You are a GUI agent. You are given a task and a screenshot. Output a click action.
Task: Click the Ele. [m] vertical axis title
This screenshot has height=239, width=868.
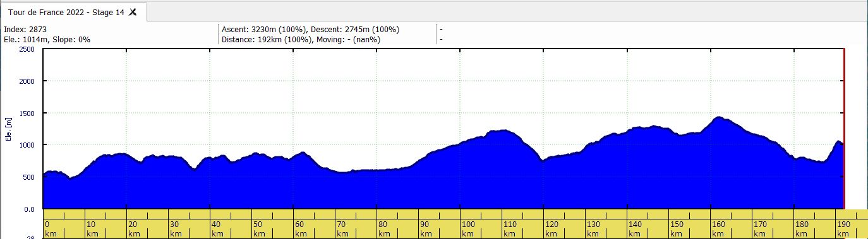(x=9, y=129)
